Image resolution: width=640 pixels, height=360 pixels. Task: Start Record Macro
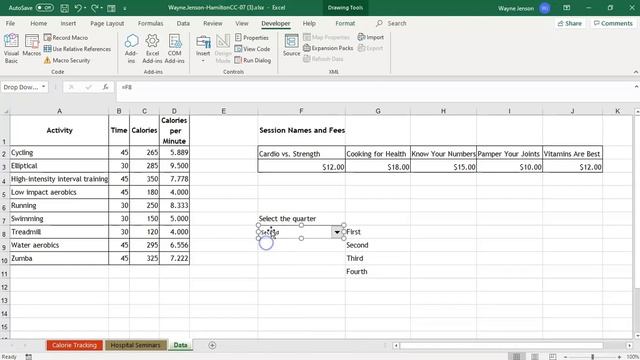click(66, 38)
